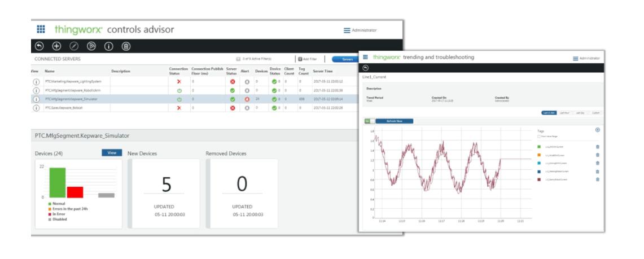Image resolution: width=644 pixels, height=259 pixels.
Task: Delete the tag with dark blue swatch
Action: coord(598,172)
